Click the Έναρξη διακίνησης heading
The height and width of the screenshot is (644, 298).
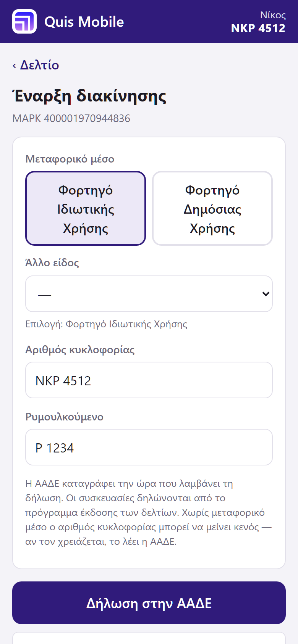point(89,96)
